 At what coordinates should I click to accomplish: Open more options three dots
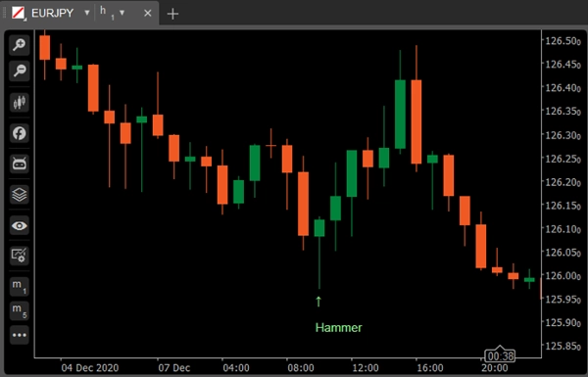point(20,335)
